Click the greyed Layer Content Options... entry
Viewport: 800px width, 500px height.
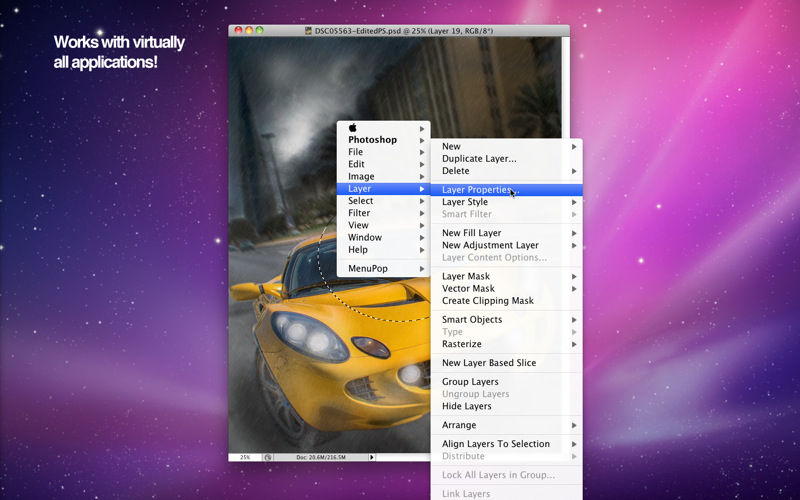tap(507, 258)
